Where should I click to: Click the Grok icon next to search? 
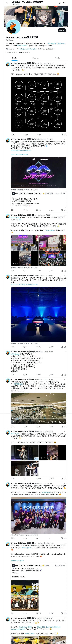point(60,3)
